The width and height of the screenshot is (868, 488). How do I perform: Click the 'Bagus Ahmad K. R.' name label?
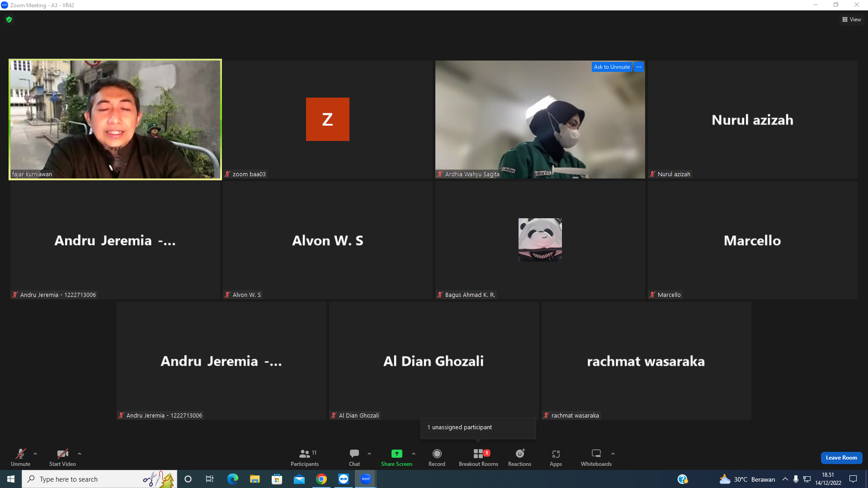point(470,295)
